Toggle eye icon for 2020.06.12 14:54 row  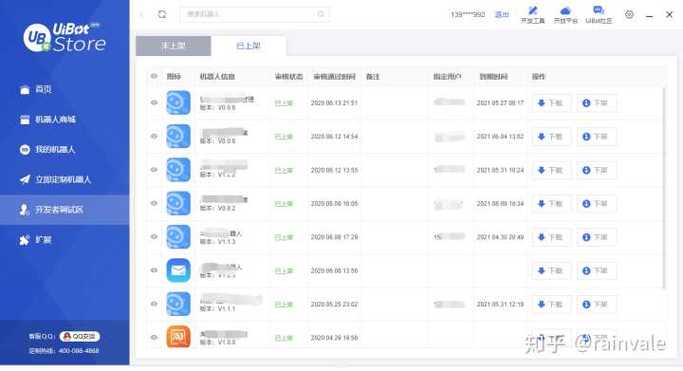point(154,136)
